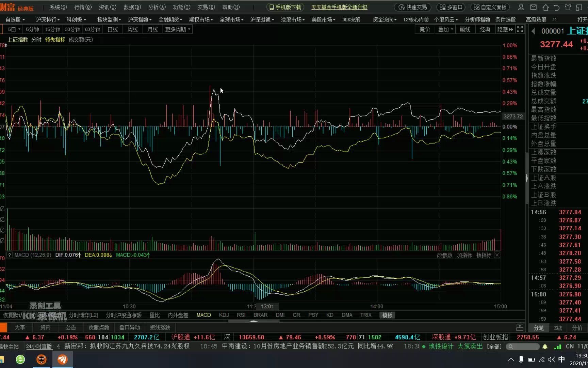Click the microphone tray icon
Viewport: 588px width, 368px height.
coord(521,359)
